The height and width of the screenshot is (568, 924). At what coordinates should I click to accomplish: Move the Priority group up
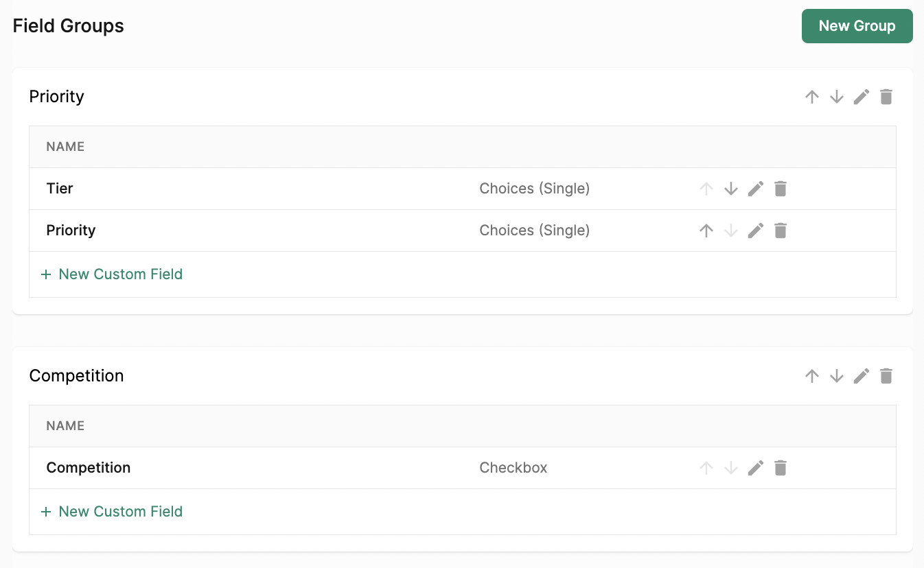pos(812,97)
